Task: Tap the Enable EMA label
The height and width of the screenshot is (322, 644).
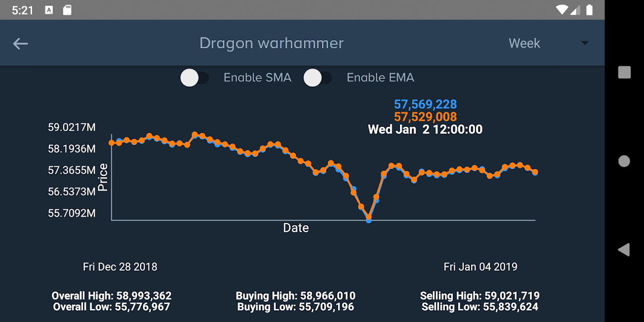Action: coord(380,77)
